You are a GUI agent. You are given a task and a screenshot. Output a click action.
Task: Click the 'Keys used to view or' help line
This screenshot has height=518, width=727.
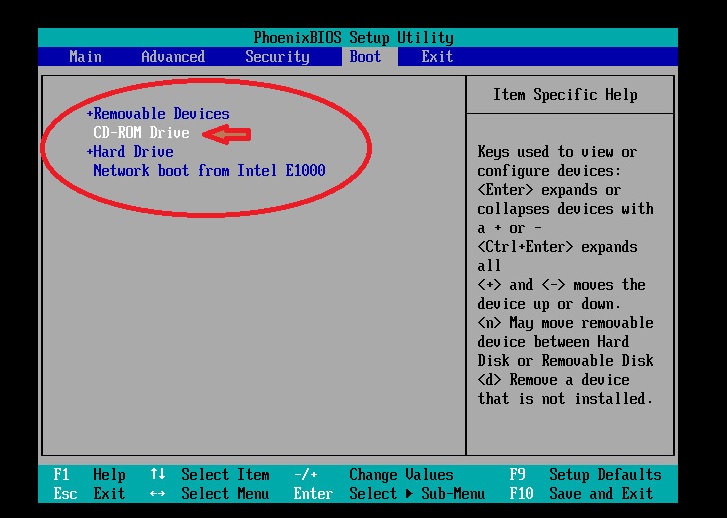(558, 152)
